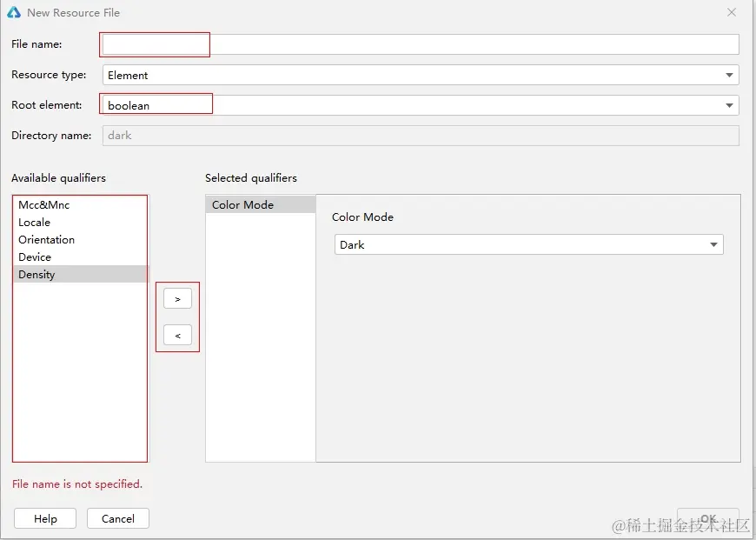Click the Directory name field showing dark
The image size is (756, 540).
421,136
